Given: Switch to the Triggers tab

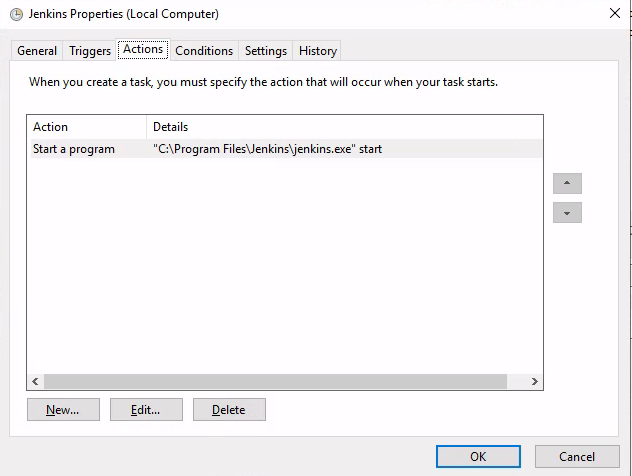Looking at the screenshot, I should (x=89, y=51).
